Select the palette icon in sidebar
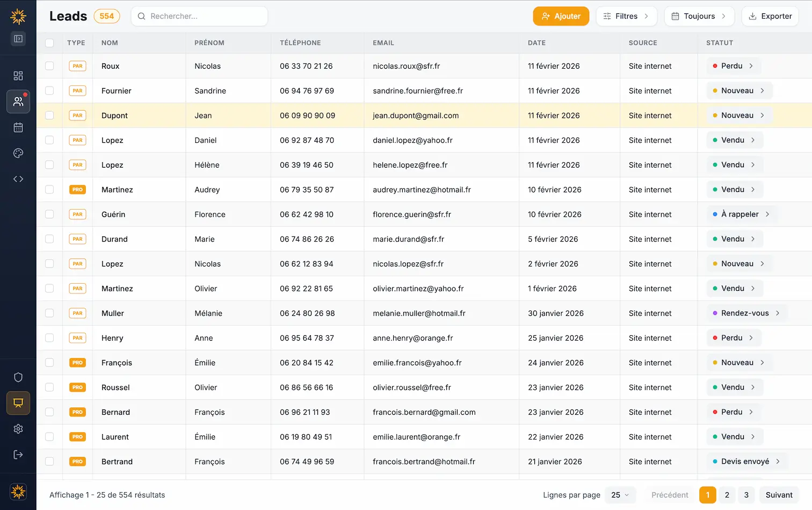 point(18,153)
